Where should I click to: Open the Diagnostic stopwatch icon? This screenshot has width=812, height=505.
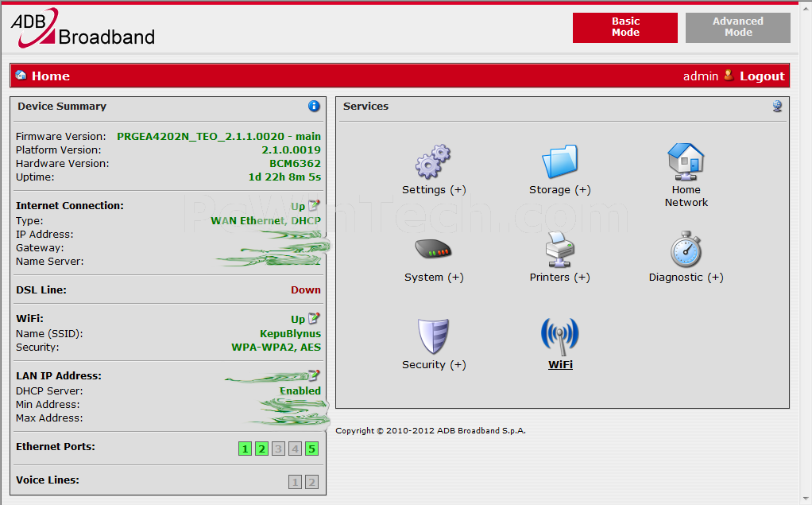pyautogui.click(x=686, y=249)
